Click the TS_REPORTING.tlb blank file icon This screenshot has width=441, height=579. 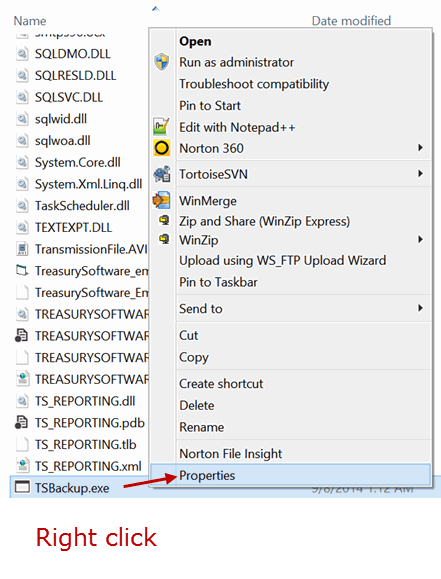[x=22, y=445]
